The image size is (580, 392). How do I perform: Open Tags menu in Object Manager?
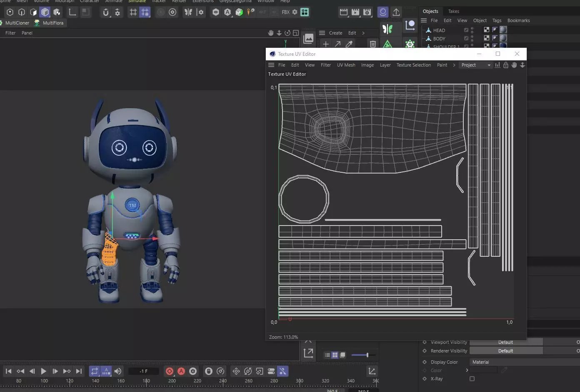coord(497,20)
